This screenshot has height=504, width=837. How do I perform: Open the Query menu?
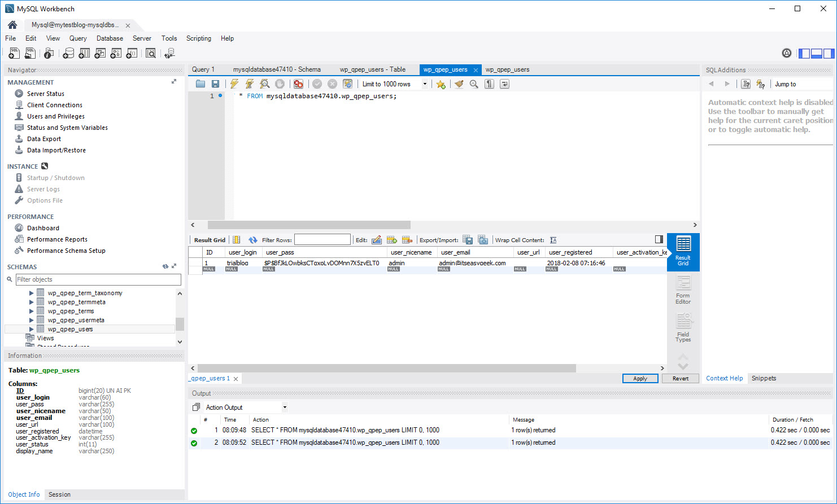tap(77, 38)
